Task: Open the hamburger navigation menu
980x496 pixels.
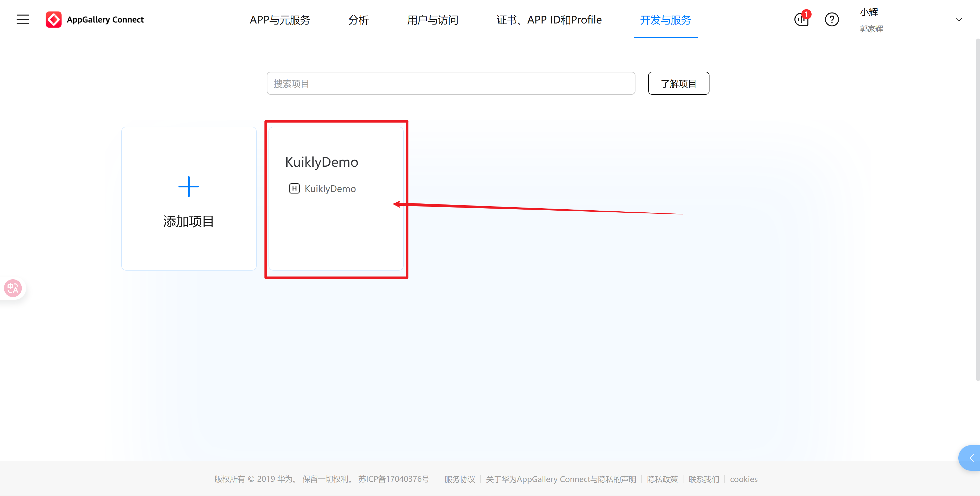Action: point(22,19)
